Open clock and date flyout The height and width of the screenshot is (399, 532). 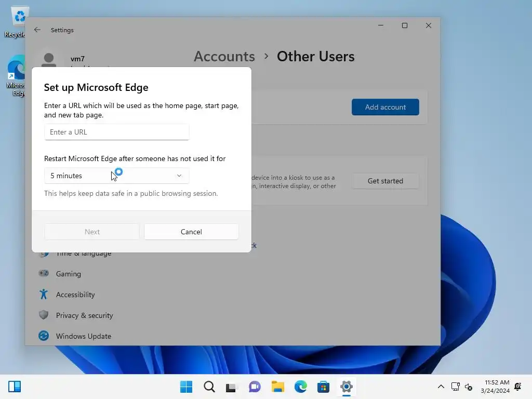point(495,387)
